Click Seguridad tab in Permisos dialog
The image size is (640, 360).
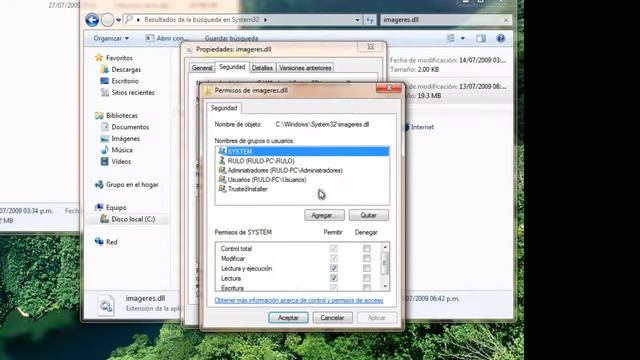pos(224,108)
